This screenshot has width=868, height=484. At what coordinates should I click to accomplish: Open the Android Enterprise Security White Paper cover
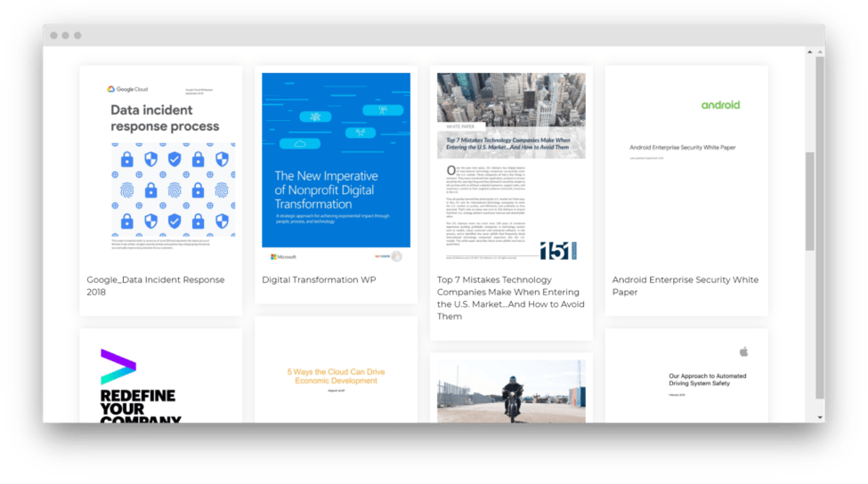coord(686,169)
